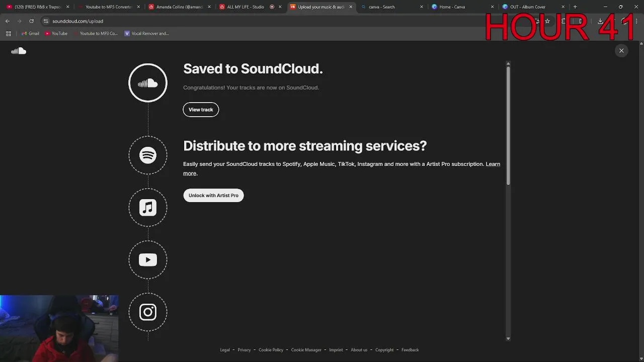
Task: Follow the Learn more link
Action: pyautogui.click(x=493, y=164)
